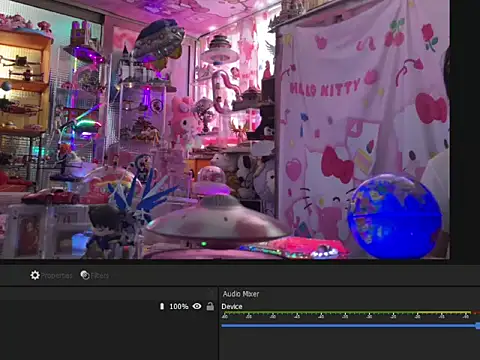Click the 100% battery level text
The height and width of the screenshot is (360, 480).
coord(179,306)
